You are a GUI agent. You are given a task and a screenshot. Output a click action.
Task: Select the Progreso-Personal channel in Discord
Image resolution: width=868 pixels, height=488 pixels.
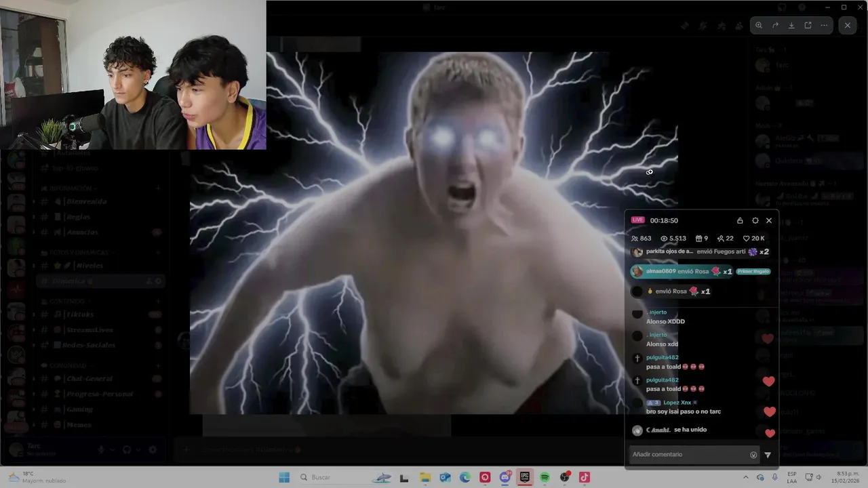pos(99,394)
